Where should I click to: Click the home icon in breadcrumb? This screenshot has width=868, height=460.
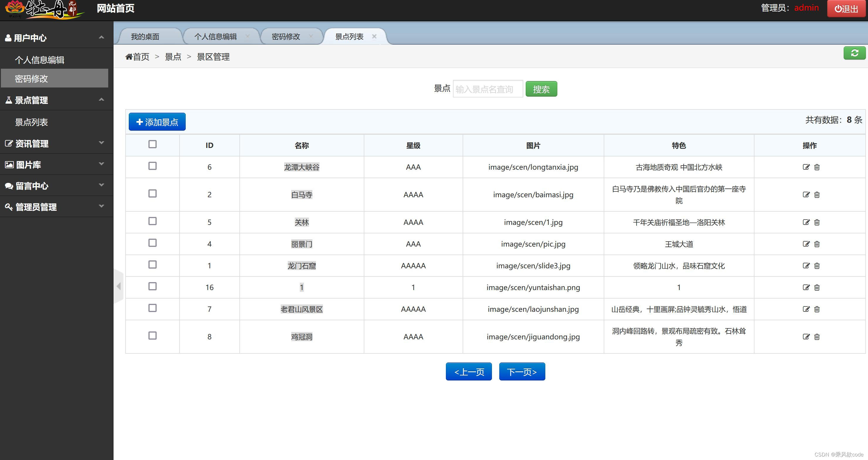click(x=129, y=57)
